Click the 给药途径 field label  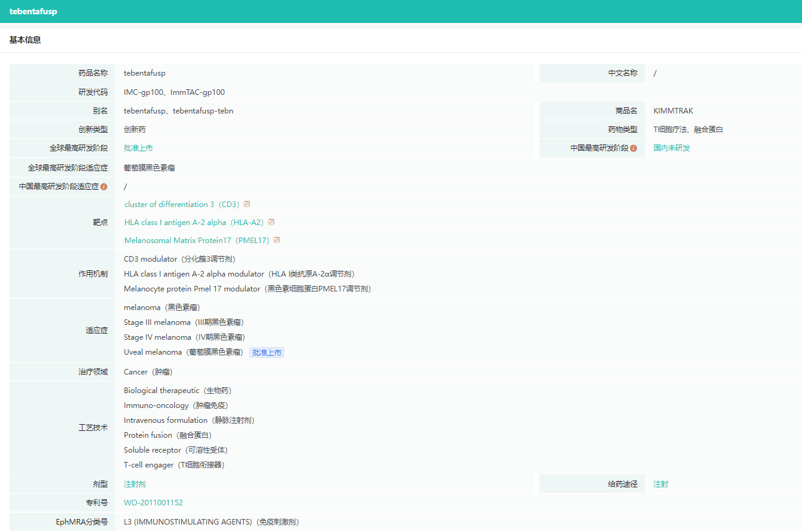click(623, 484)
